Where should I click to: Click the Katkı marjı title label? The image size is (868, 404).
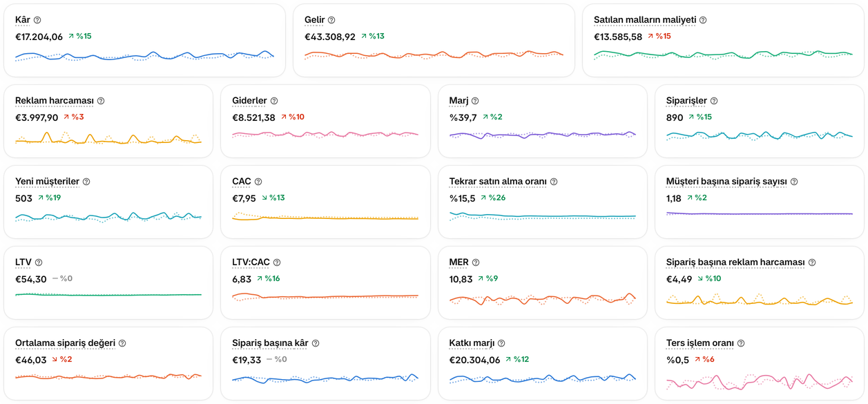tap(472, 343)
